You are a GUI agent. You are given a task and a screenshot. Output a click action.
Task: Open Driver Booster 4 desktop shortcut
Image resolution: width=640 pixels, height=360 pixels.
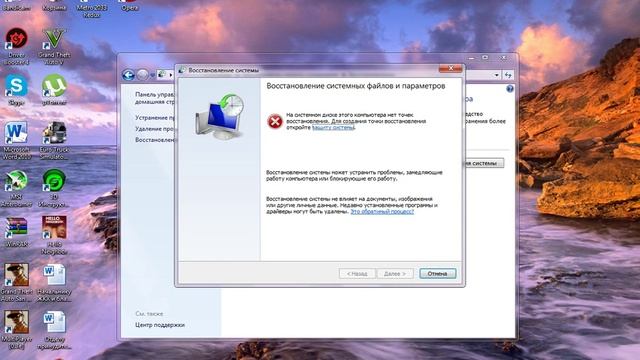(16, 46)
